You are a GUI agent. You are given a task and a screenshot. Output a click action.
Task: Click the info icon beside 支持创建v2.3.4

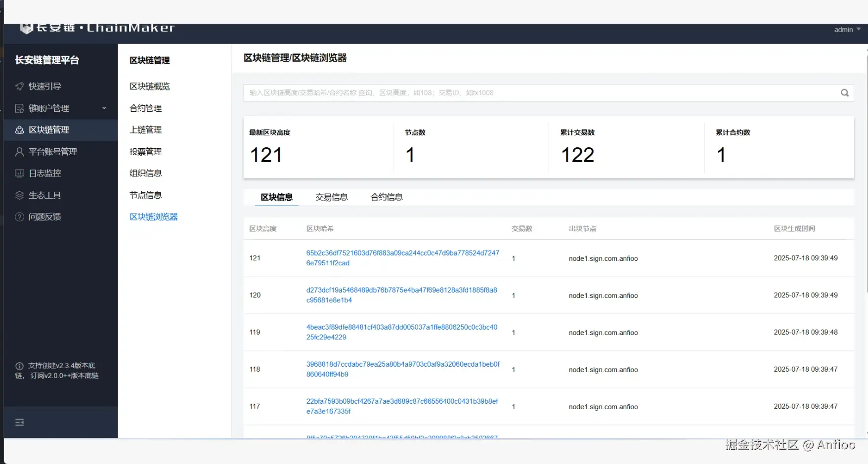click(19, 366)
